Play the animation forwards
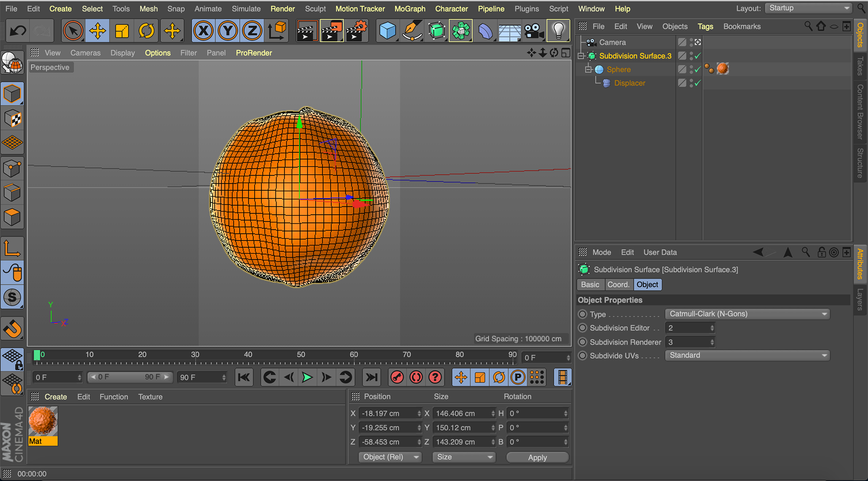 click(307, 377)
